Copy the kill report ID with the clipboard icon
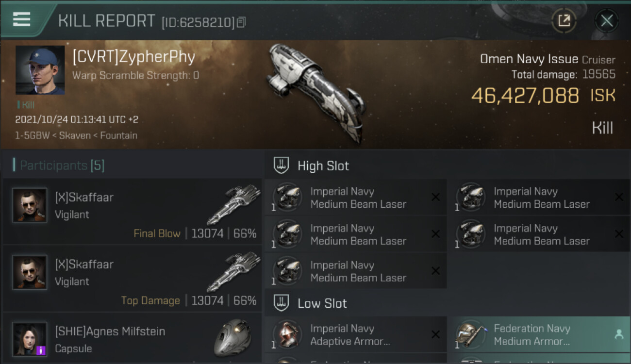 [242, 22]
